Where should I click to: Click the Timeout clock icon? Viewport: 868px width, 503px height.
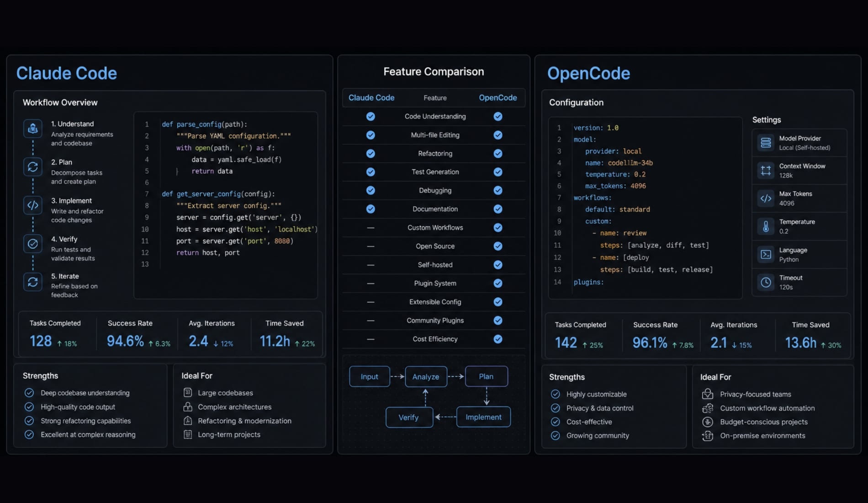766,282
